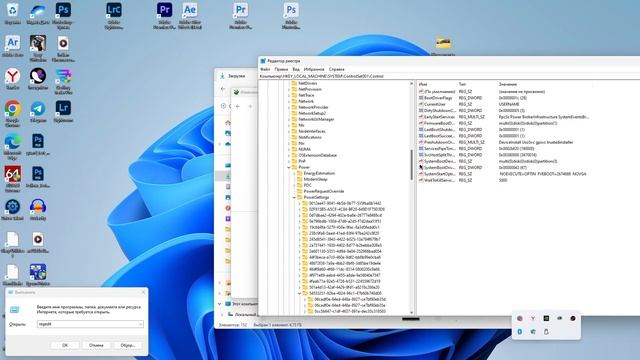Click Bluetooth icon in tray overflow
This screenshot has width=640, height=360.
(x=520, y=332)
